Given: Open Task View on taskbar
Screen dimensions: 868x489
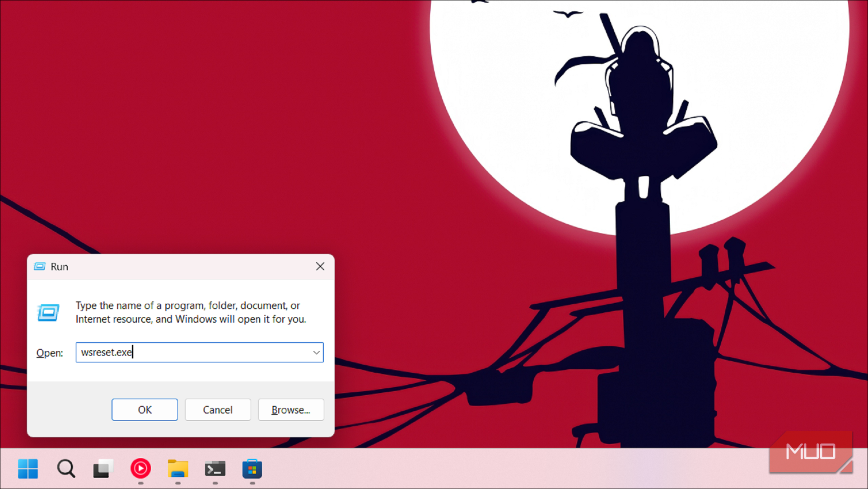Looking at the screenshot, I should (103, 469).
